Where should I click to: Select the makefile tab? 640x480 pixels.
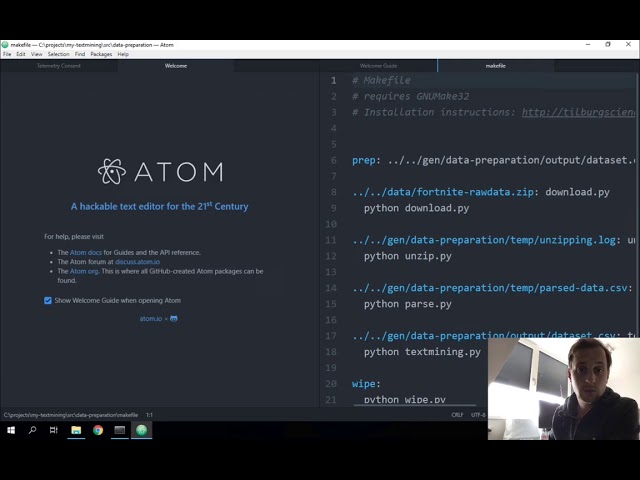pyautogui.click(x=496, y=66)
